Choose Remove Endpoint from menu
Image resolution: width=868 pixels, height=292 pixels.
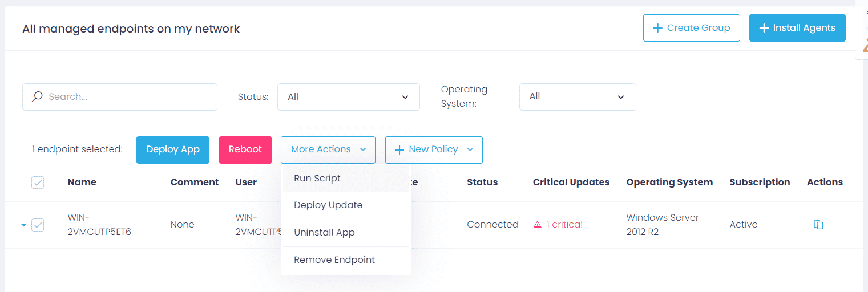[x=334, y=260]
